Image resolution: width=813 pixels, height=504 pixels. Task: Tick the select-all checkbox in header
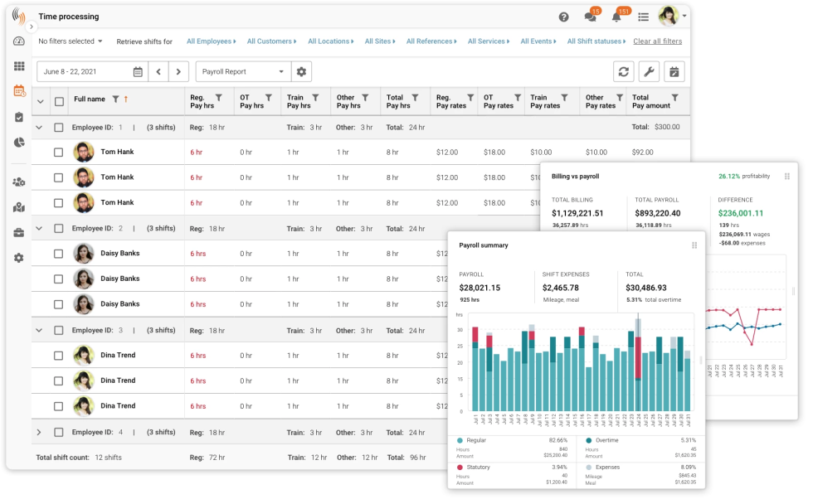(x=59, y=102)
